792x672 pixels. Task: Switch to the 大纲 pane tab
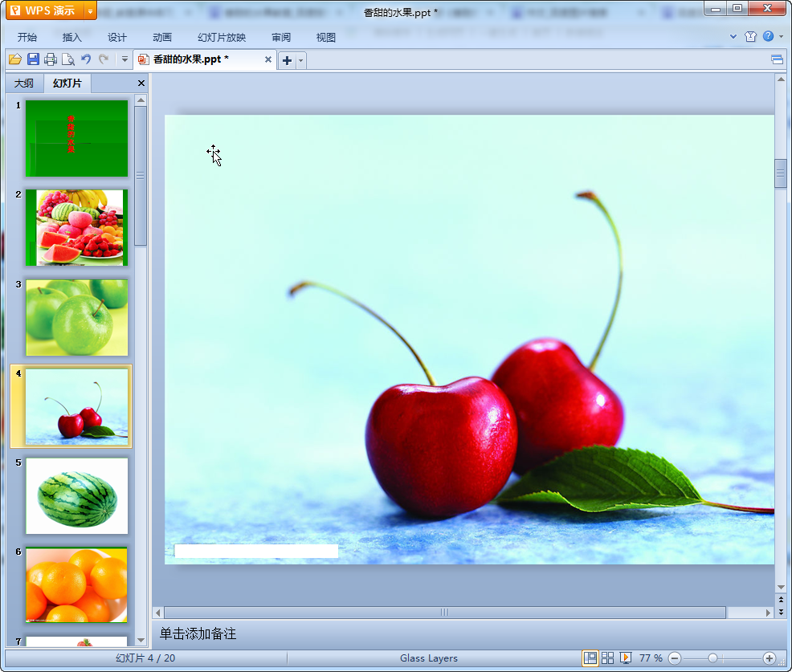click(24, 83)
